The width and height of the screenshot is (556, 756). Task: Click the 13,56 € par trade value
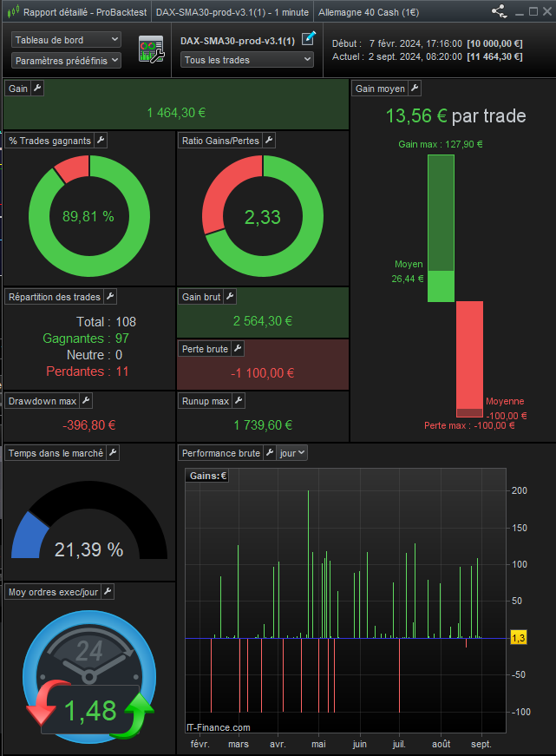[455, 115]
